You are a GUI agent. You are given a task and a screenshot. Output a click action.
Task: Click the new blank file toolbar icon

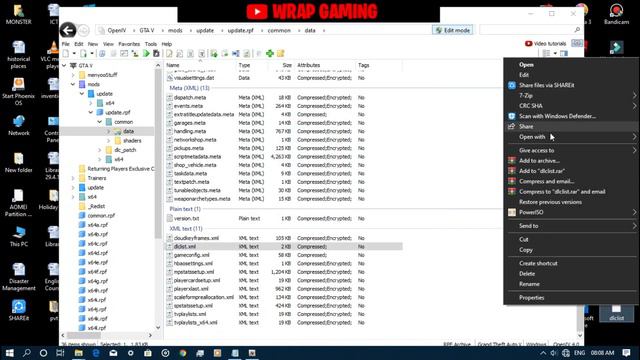click(66, 53)
